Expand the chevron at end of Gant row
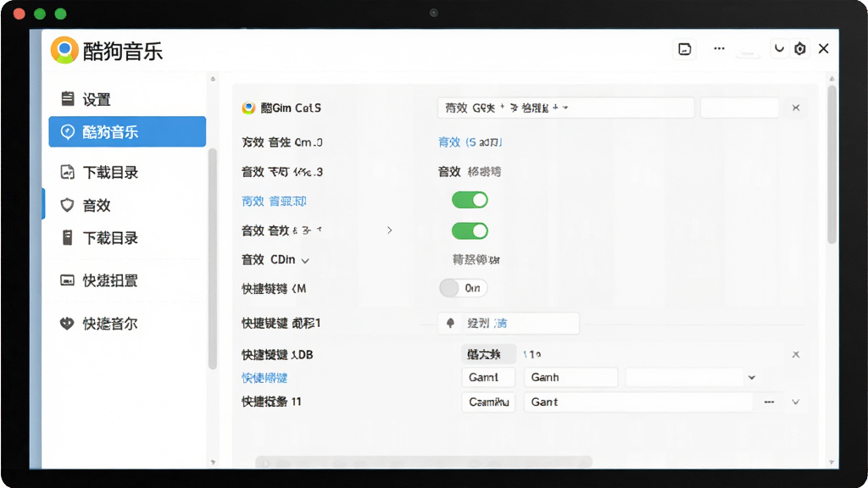 point(795,402)
